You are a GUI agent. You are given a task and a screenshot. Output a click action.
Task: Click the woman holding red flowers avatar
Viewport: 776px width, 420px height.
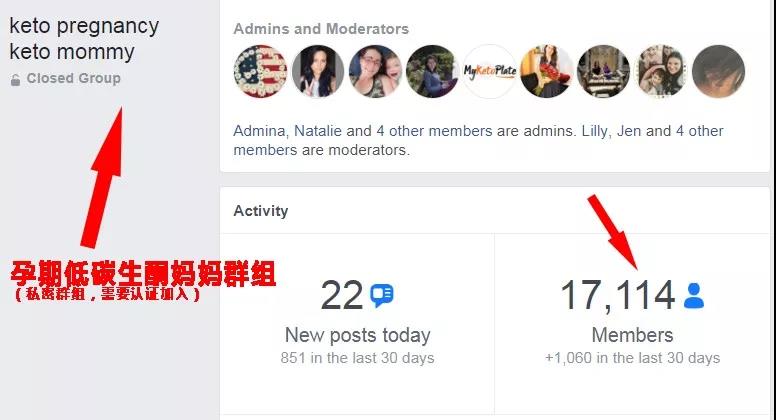[547, 72]
